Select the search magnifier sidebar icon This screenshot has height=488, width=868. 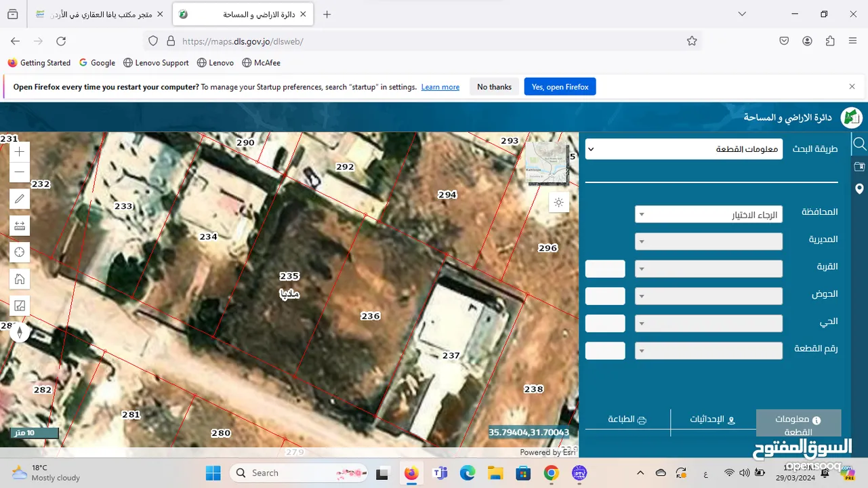859,144
